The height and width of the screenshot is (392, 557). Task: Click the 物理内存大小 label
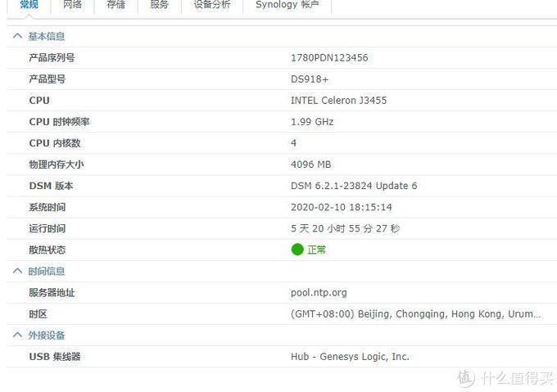[x=57, y=164]
